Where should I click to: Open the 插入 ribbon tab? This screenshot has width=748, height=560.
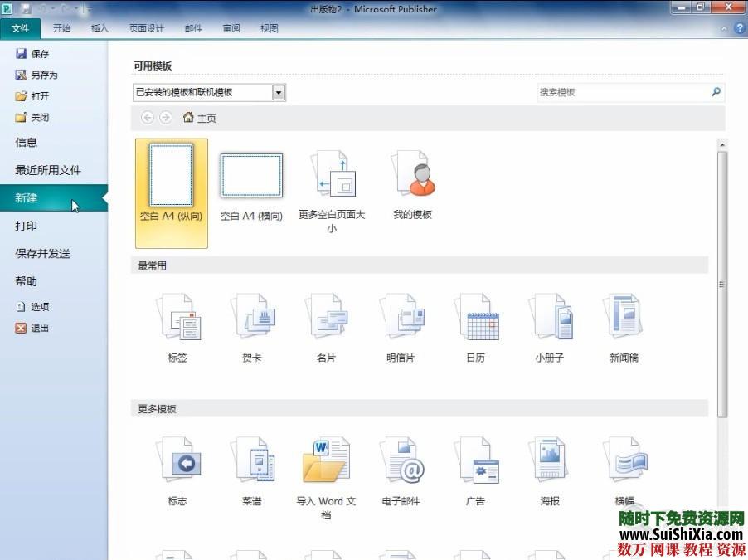click(x=100, y=27)
